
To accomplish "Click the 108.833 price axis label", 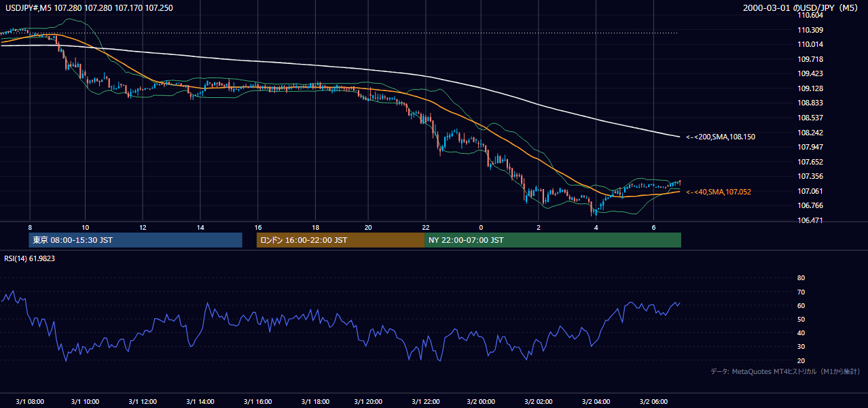I will 811,103.
